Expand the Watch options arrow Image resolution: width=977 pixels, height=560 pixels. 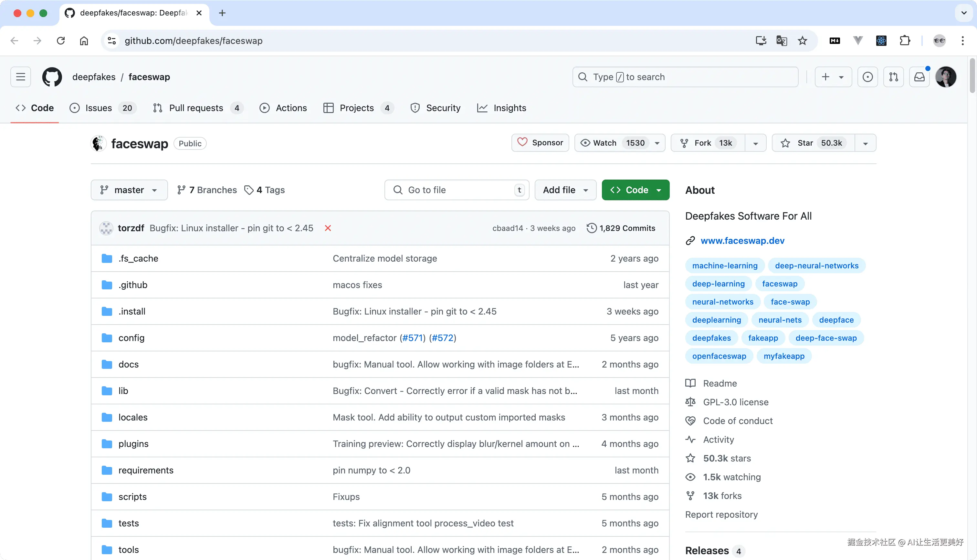click(x=657, y=143)
